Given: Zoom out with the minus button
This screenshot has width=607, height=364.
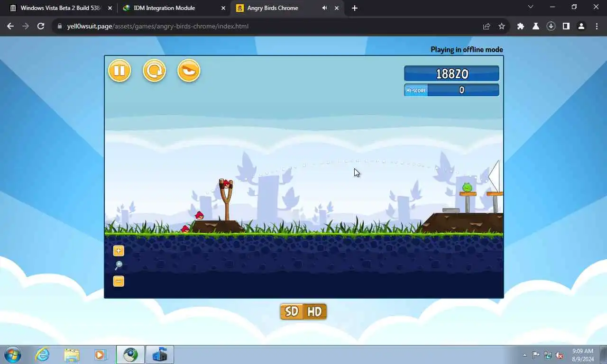Looking at the screenshot, I should click(119, 281).
